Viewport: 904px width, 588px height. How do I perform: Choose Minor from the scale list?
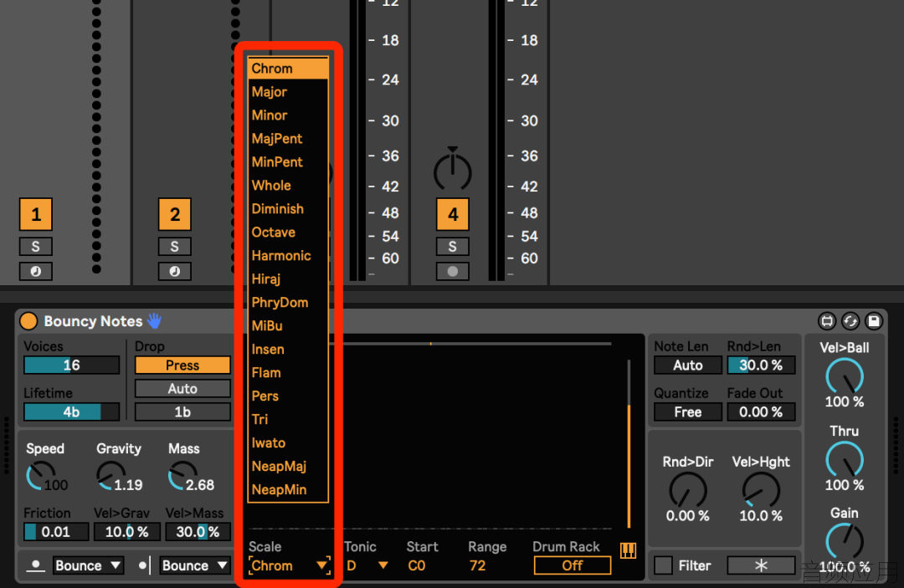click(x=288, y=115)
